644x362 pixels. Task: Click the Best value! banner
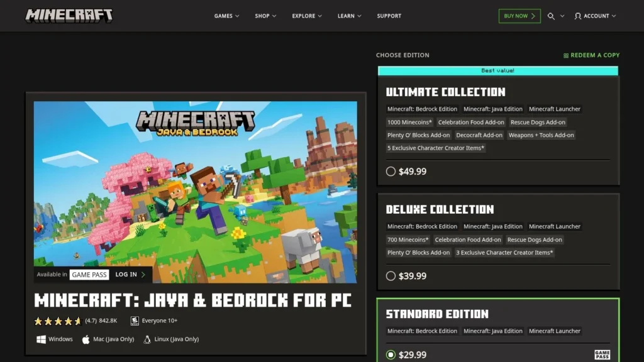498,70
